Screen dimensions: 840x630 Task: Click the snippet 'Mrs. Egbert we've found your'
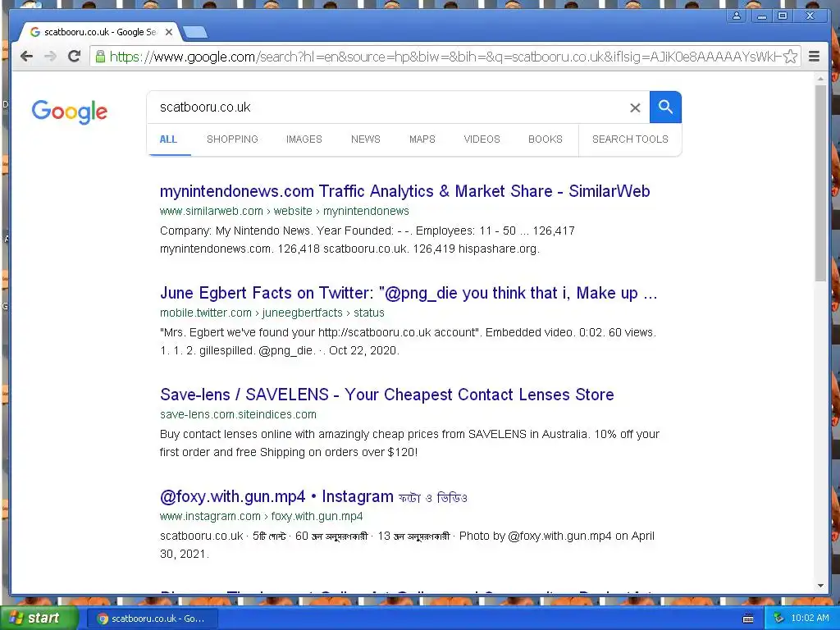click(237, 333)
